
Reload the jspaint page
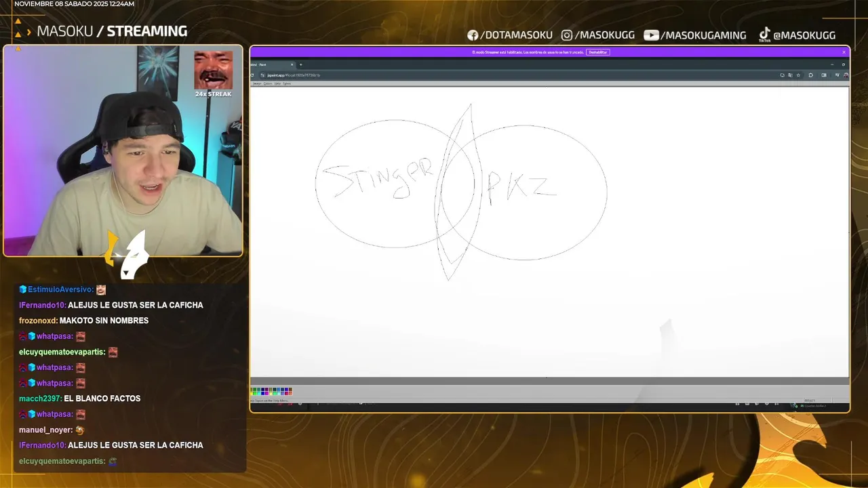(252, 75)
